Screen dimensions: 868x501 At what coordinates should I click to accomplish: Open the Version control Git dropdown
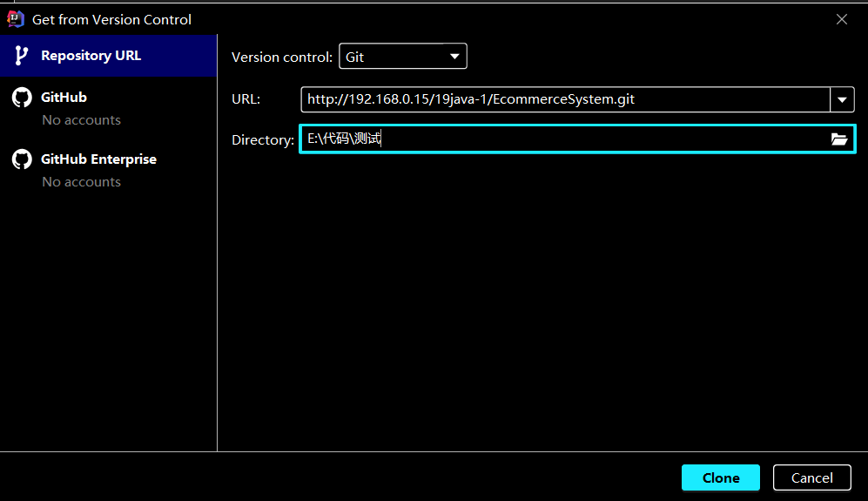(x=402, y=57)
